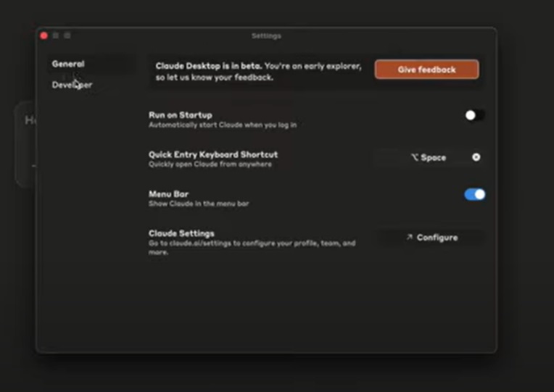
Task: Click the Claude Settings heading
Action: pos(181,233)
